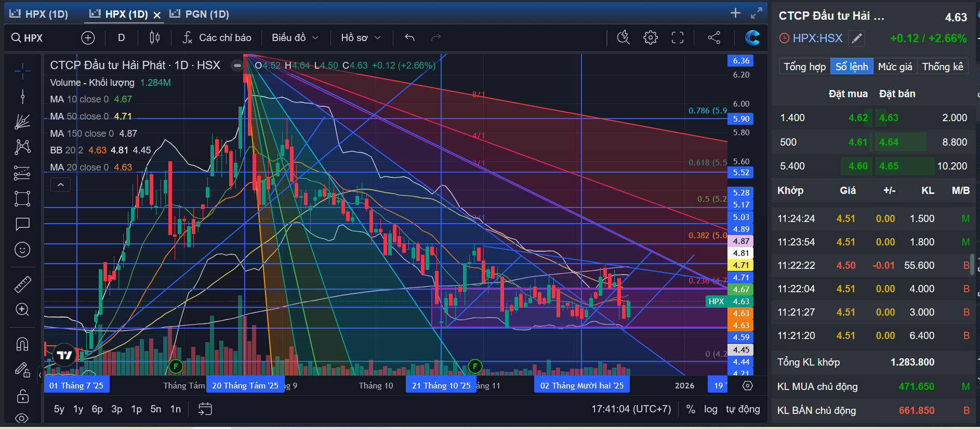
Task: Open the Sổ lệnh tab
Action: click(852, 67)
